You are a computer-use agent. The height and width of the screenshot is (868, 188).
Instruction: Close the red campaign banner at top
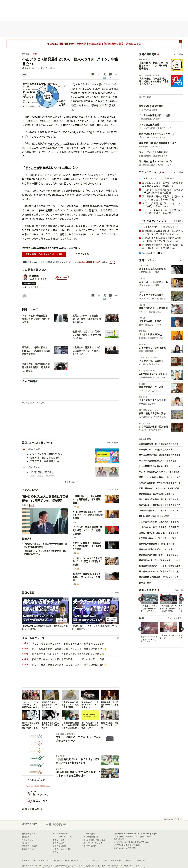click(x=180, y=41)
